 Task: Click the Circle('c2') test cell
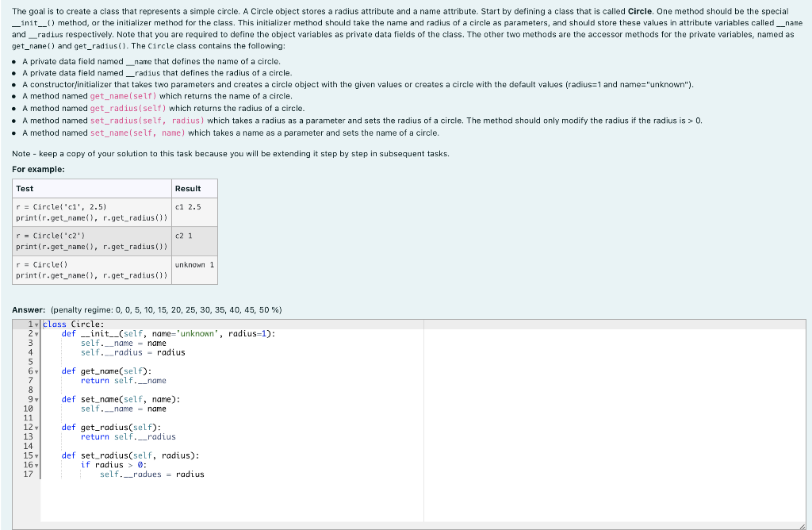pos(92,241)
